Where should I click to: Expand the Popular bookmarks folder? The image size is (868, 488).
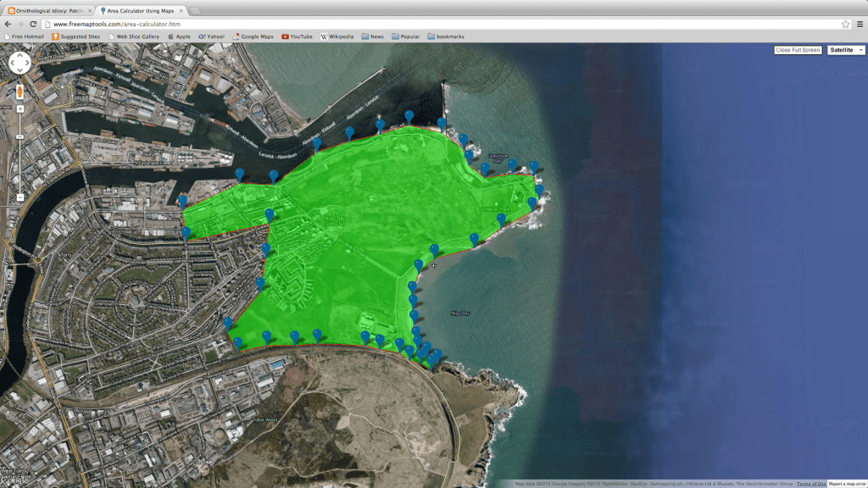click(405, 36)
